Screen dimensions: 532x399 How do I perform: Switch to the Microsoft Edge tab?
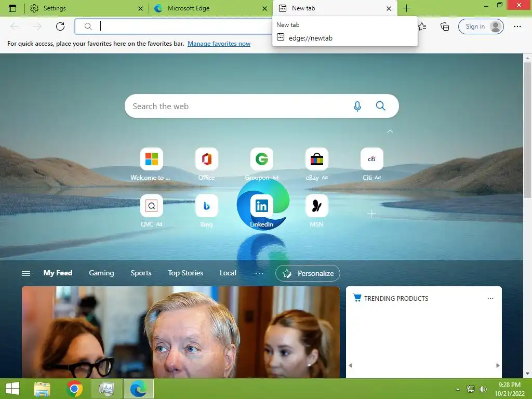210,8
